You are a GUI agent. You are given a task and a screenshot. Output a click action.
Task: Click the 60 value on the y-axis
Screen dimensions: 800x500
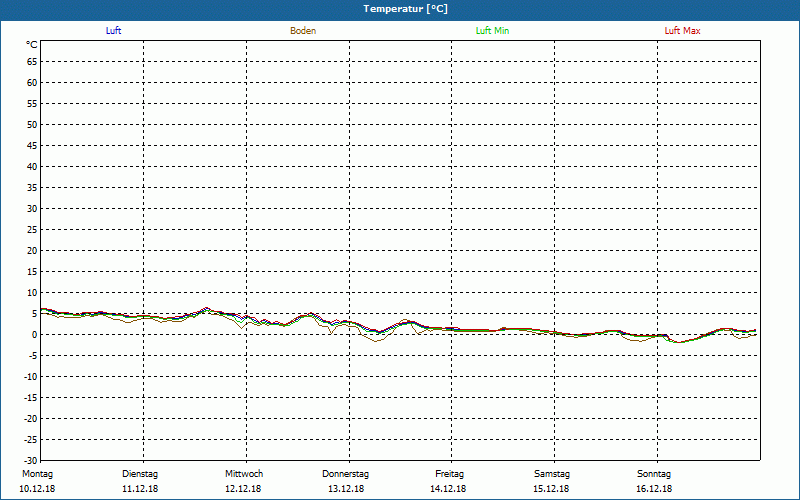[32, 83]
